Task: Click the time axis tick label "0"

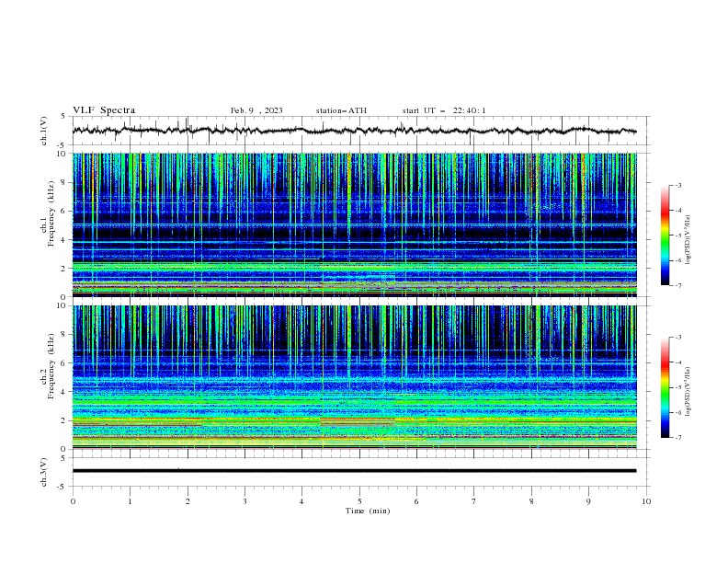Action: (73, 501)
